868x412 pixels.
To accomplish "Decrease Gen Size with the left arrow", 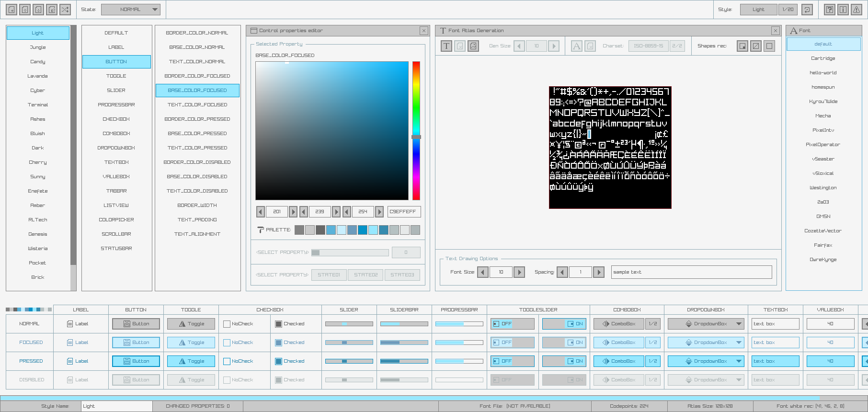I will point(519,46).
